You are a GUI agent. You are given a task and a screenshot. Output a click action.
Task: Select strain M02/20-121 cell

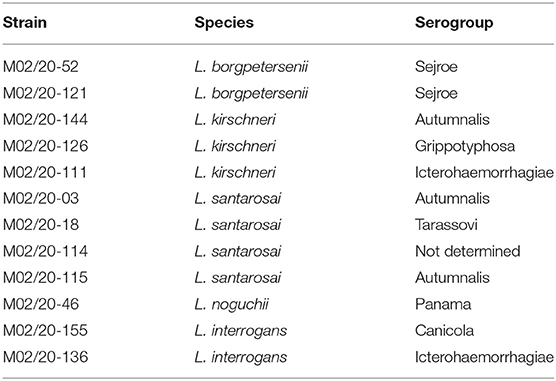click(45, 93)
